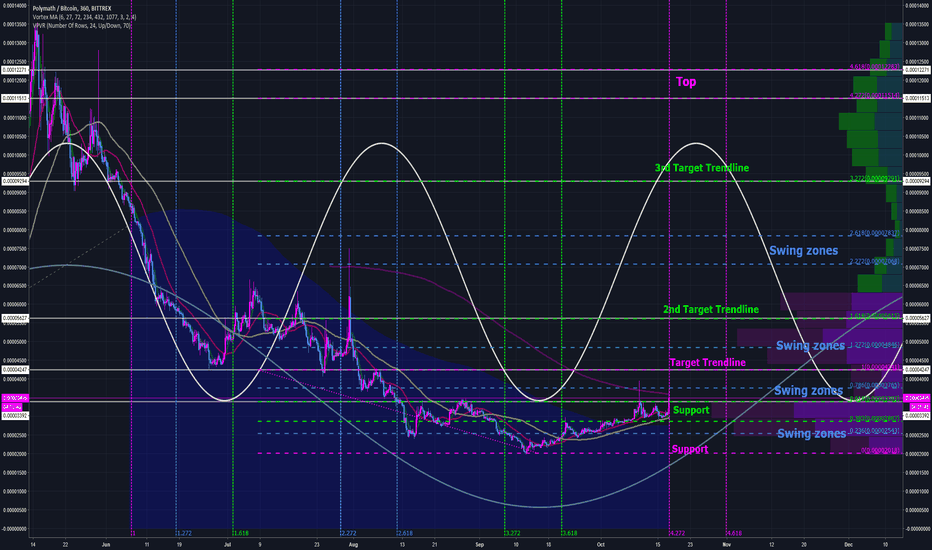Select the '2.272' time zone marker at chart bottom
This screenshot has width=932, height=550.
pyautogui.click(x=348, y=533)
